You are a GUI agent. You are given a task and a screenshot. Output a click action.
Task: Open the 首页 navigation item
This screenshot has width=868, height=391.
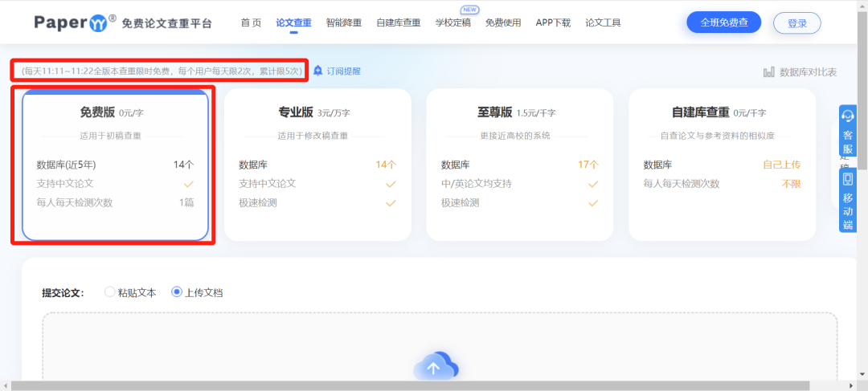click(x=251, y=23)
